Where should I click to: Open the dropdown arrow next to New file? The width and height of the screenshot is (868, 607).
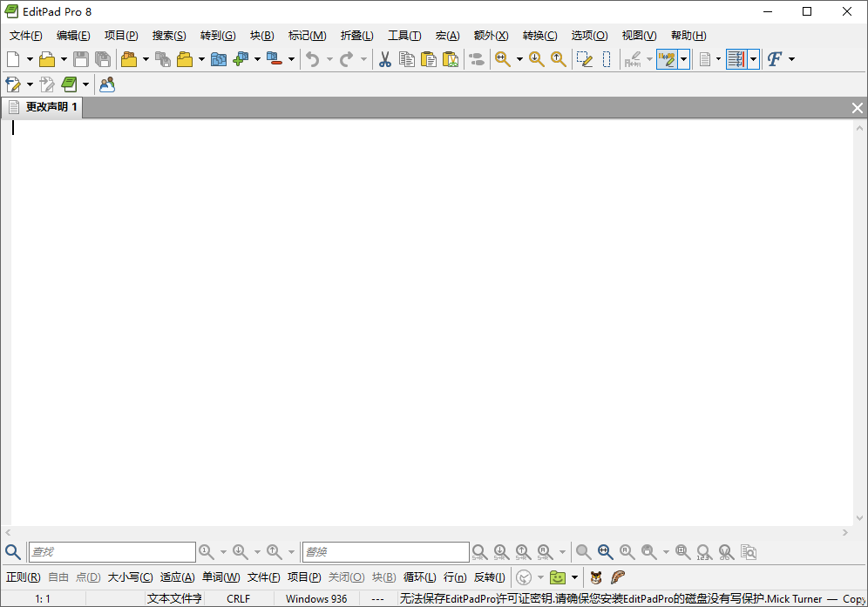pos(30,59)
